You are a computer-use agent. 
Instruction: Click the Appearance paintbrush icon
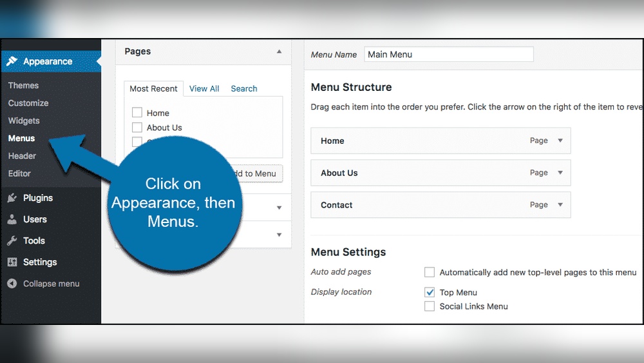pyautogui.click(x=12, y=61)
